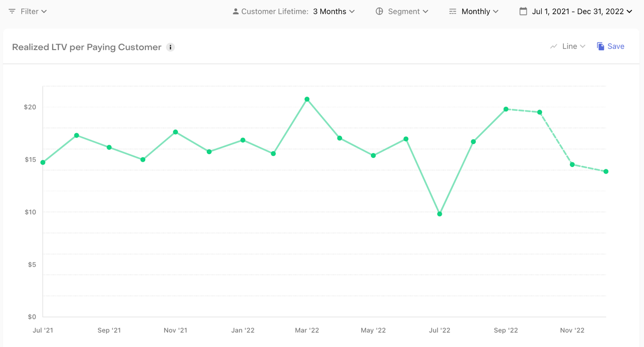Click the May '22 x-axis label
The width and height of the screenshot is (644, 347).
tap(374, 330)
